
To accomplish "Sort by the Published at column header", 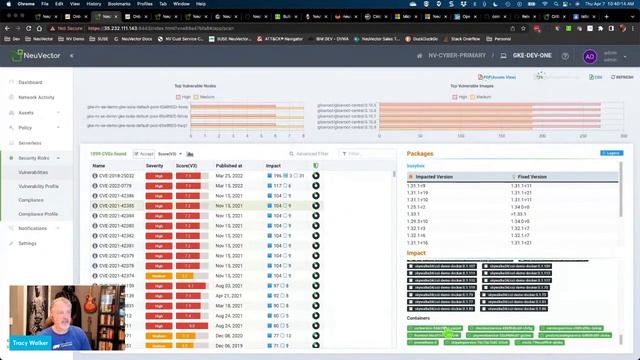I will 229,166.
